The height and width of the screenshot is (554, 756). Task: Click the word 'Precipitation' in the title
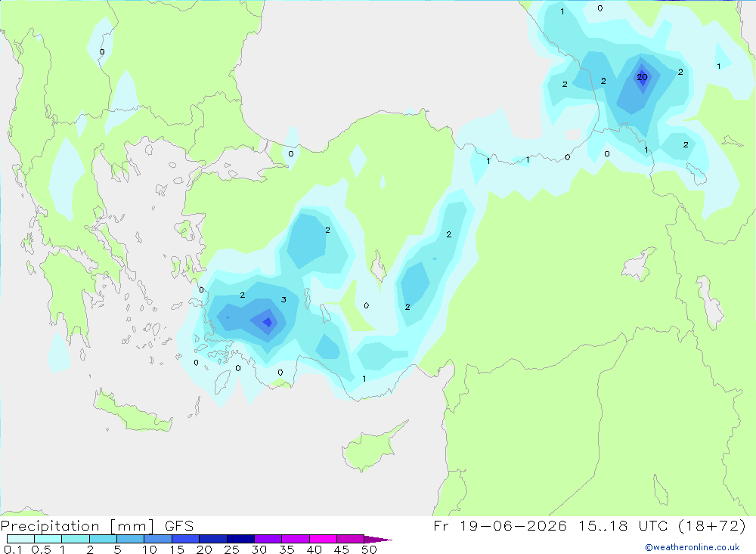click(50, 526)
